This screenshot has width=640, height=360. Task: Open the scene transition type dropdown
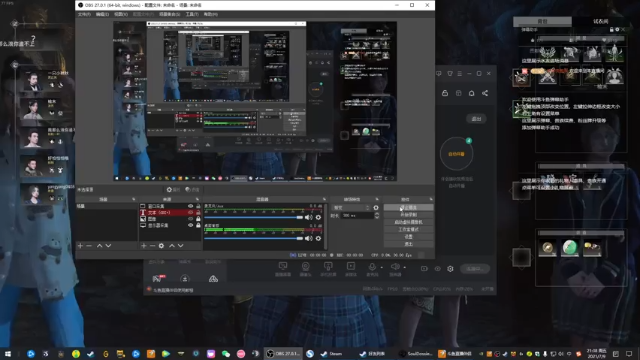(x=351, y=207)
